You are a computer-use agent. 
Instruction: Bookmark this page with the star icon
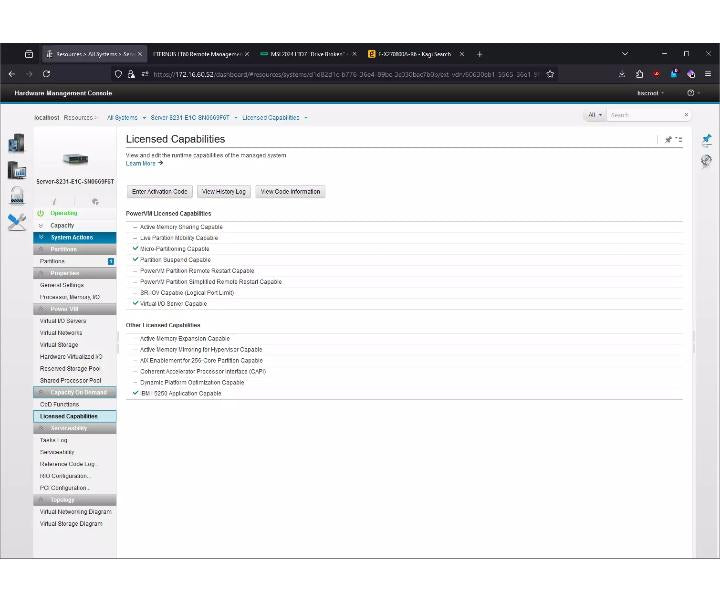point(550,74)
